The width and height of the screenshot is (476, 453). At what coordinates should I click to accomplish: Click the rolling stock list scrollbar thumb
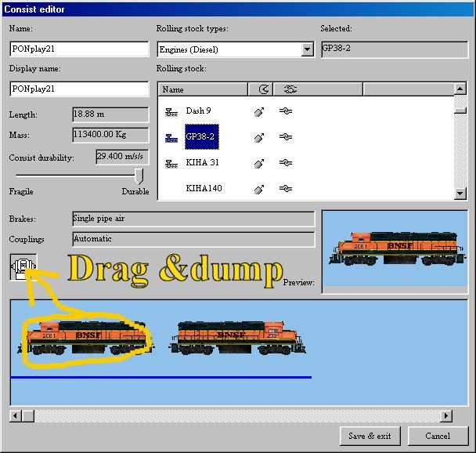point(460,110)
